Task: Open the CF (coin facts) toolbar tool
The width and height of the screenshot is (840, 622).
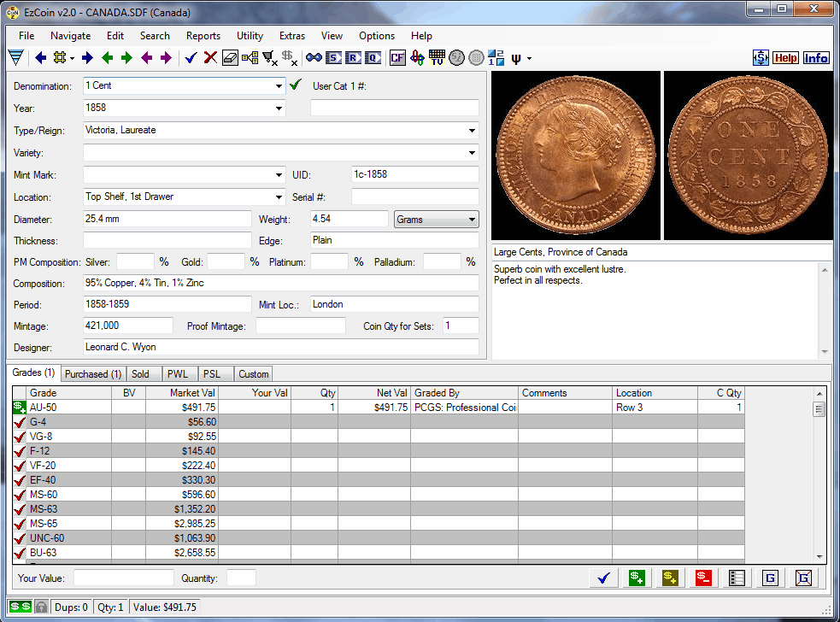Action: click(x=397, y=57)
